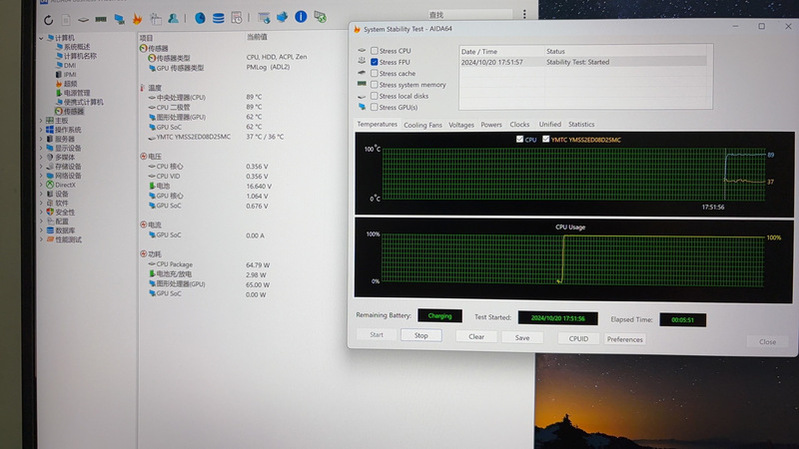Expand the 主板 tree node
This screenshot has width=799, height=449.
(41, 121)
